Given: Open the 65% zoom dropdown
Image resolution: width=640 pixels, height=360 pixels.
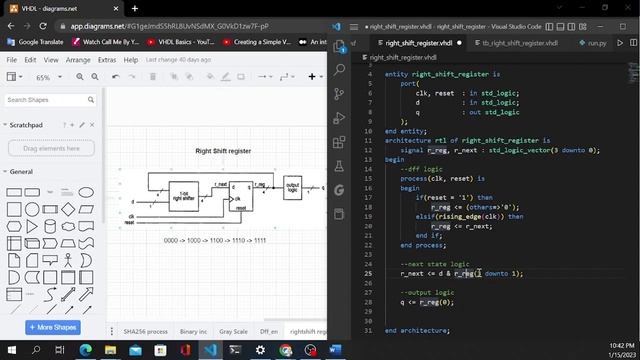Looking at the screenshot, I should tap(49, 77).
